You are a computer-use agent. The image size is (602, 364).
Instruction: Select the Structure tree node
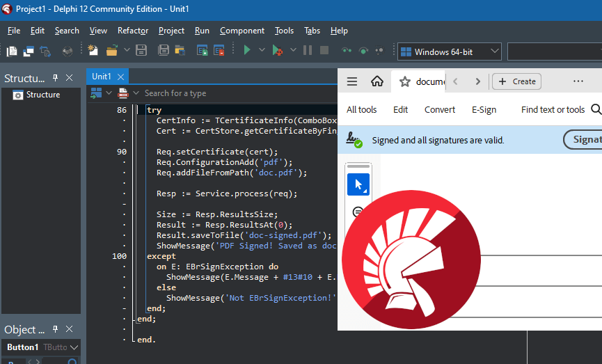point(36,95)
